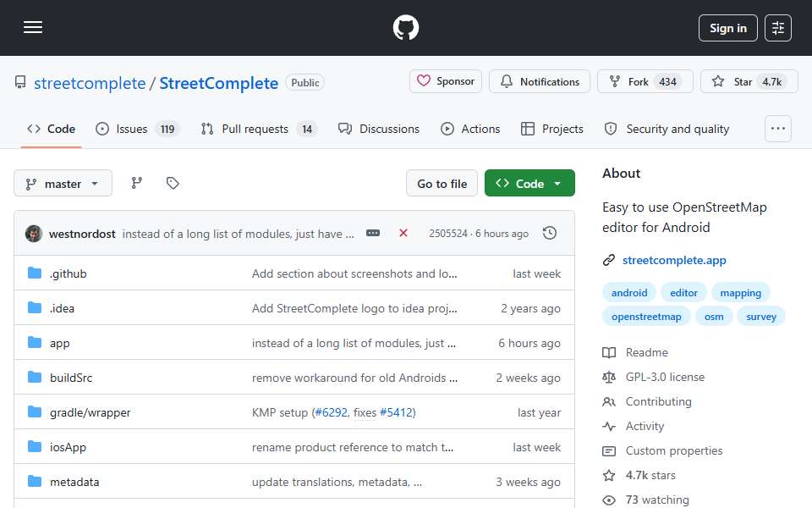This screenshot has height=508, width=812.
Task: Open the hamburger navigation menu
Action: (x=33, y=27)
